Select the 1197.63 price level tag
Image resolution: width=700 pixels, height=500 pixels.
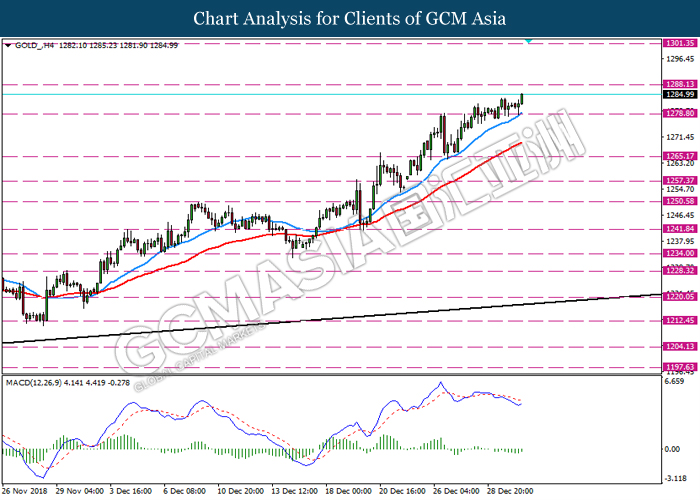coord(680,367)
